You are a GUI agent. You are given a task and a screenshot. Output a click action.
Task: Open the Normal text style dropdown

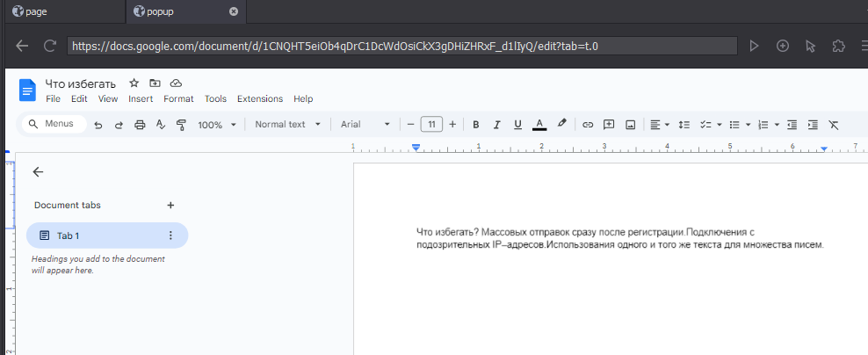pos(288,125)
